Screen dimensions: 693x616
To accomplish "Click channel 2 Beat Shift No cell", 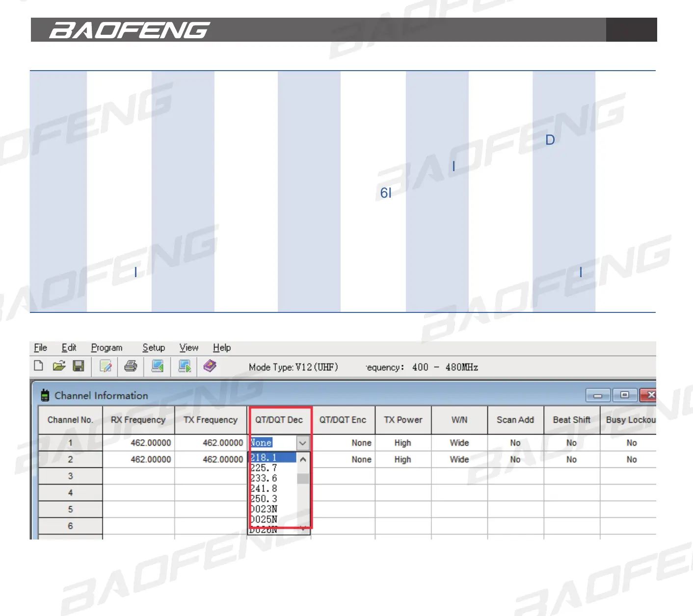I will coord(572,460).
